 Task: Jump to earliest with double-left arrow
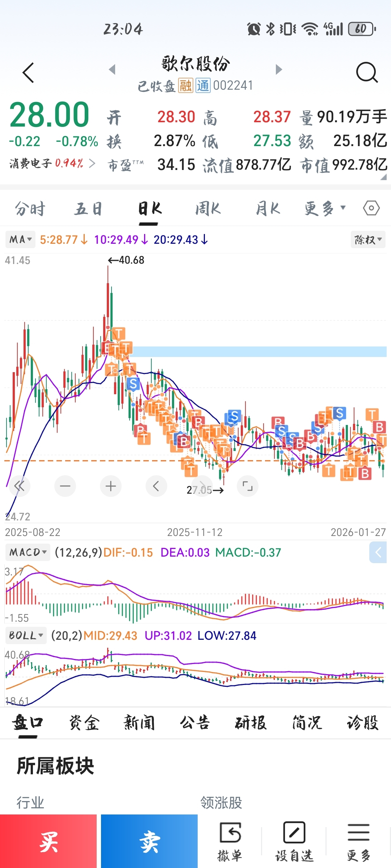pos(19,486)
